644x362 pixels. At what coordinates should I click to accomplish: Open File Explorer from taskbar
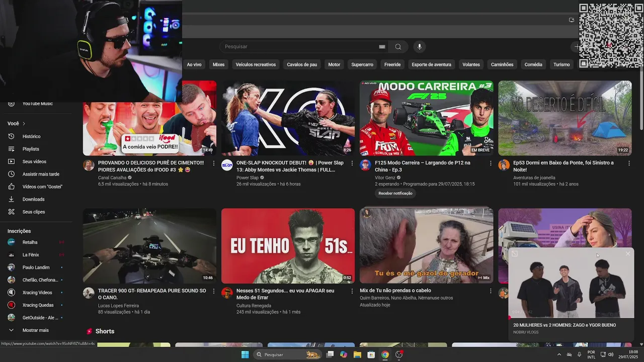pos(357,354)
